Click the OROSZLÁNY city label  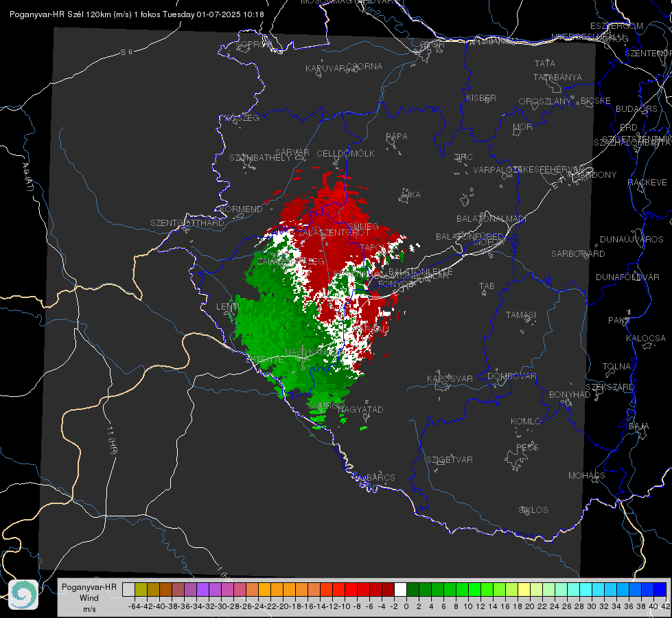[545, 102]
